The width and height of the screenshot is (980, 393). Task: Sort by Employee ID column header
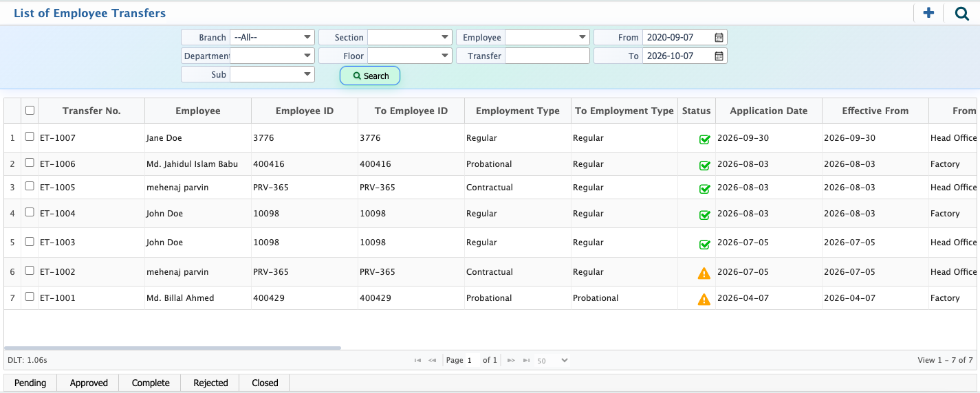click(305, 111)
